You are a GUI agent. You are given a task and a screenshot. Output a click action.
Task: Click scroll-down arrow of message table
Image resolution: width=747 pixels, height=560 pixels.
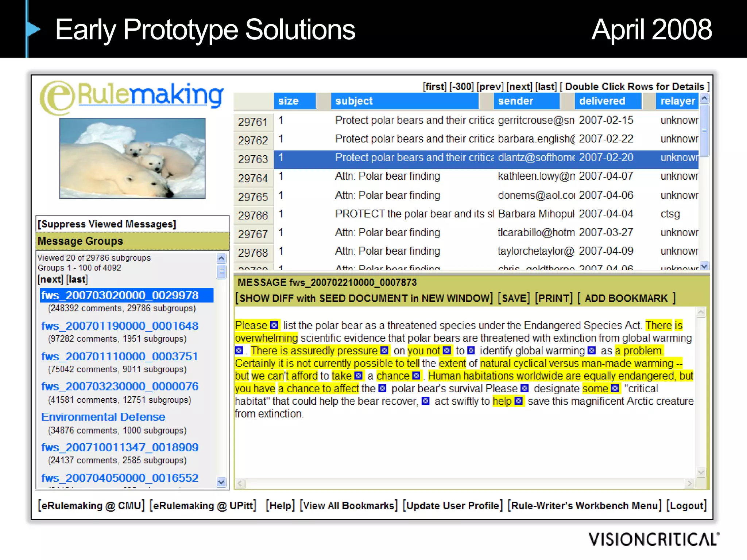(704, 266)
